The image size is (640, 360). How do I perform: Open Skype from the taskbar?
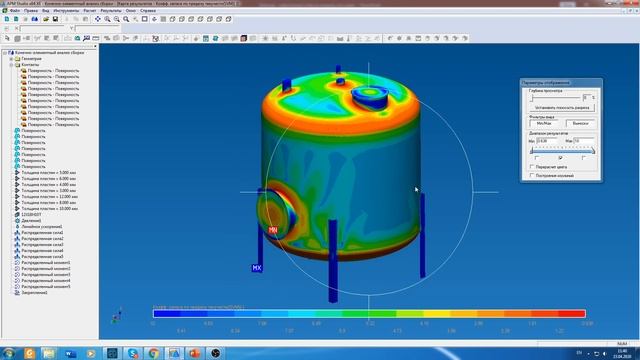pyautogui.click(x=133, y=353)
